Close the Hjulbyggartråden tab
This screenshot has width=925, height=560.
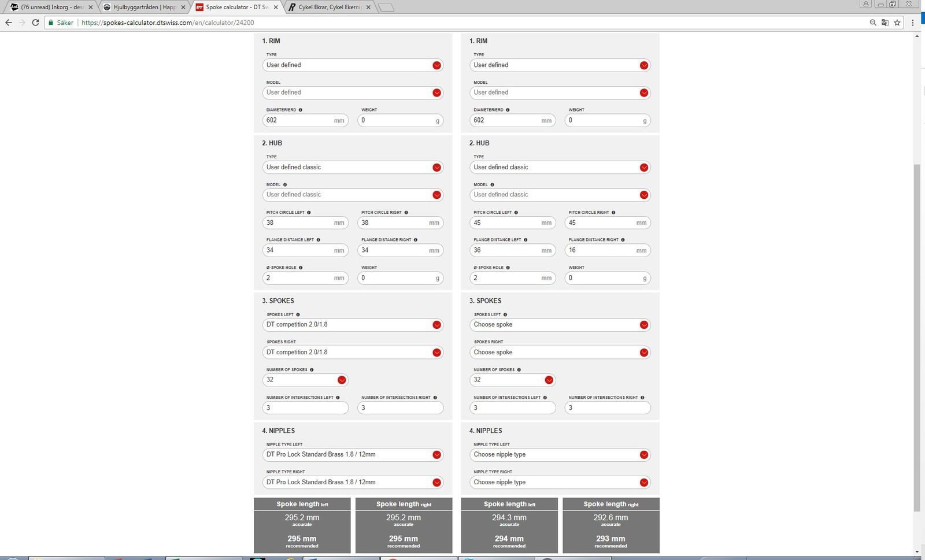183,7
